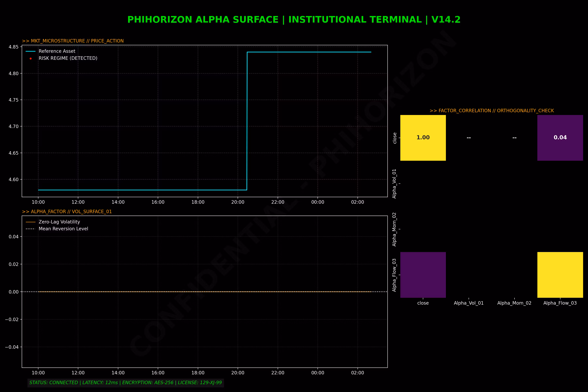
Task: Click the purple 0.04 correlation cell
Action: point(560,138)
